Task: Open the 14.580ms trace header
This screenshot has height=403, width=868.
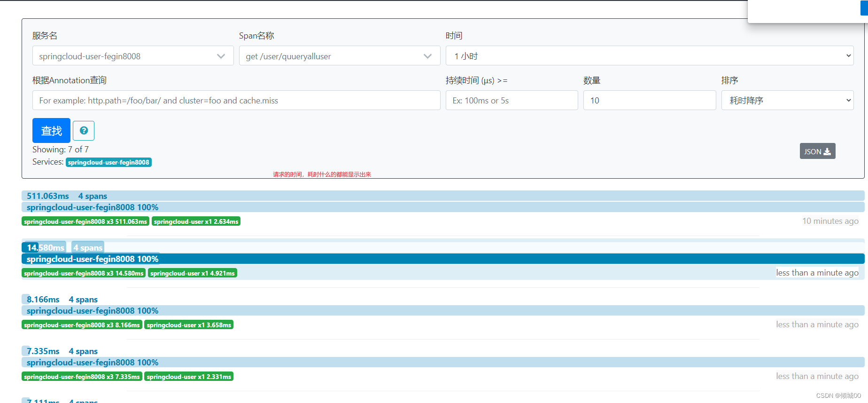Action: click(x=443, y=247)
